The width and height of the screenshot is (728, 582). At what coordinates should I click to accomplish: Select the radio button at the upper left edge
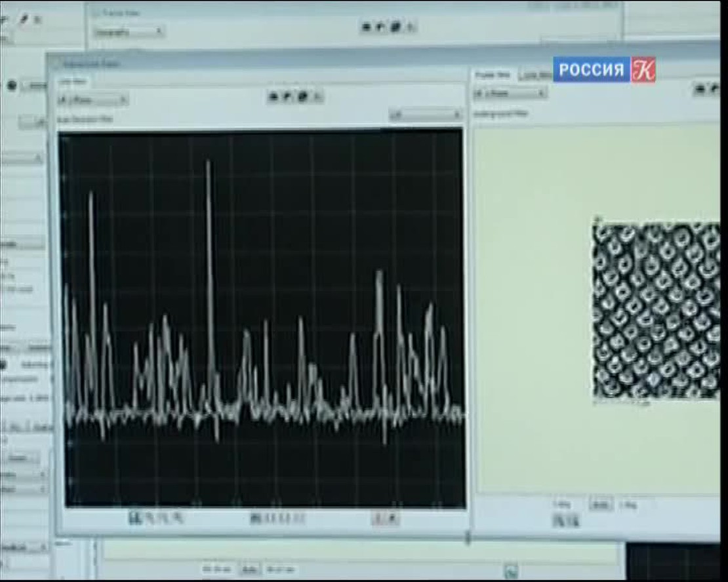[11, 85]
